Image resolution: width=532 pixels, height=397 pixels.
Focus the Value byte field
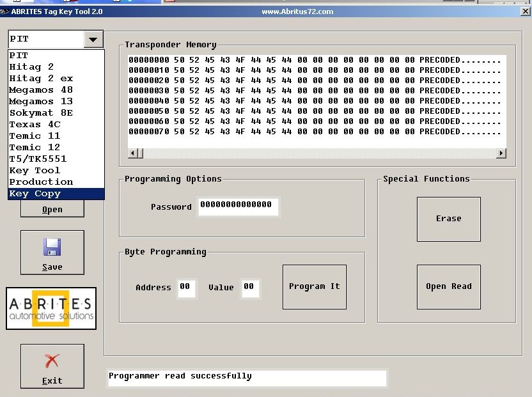[250, 288]
